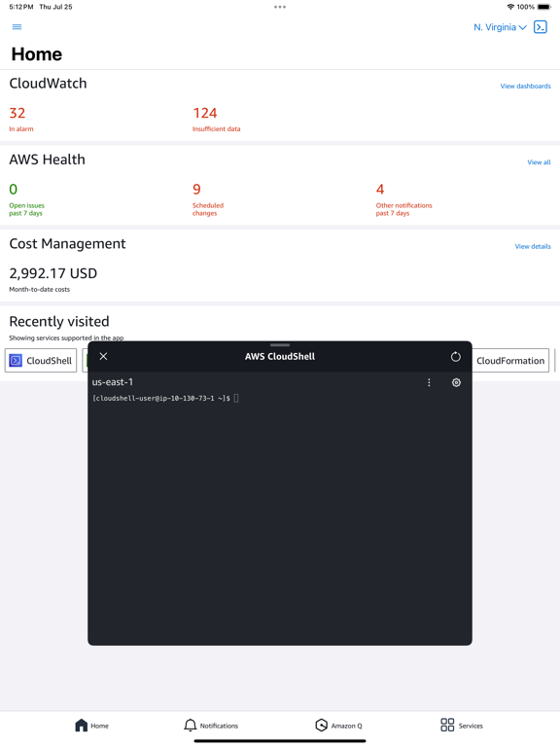This screenshot has width=560, height=747.
Task: Tap the CloudShell terminal icon in header
Action: click(x=541, y=27)
